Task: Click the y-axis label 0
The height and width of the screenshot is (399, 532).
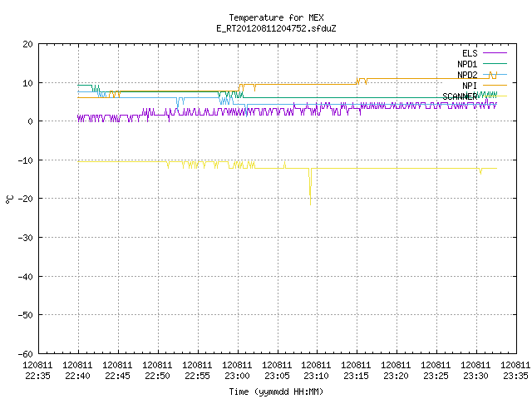Action: coord(31,121)
